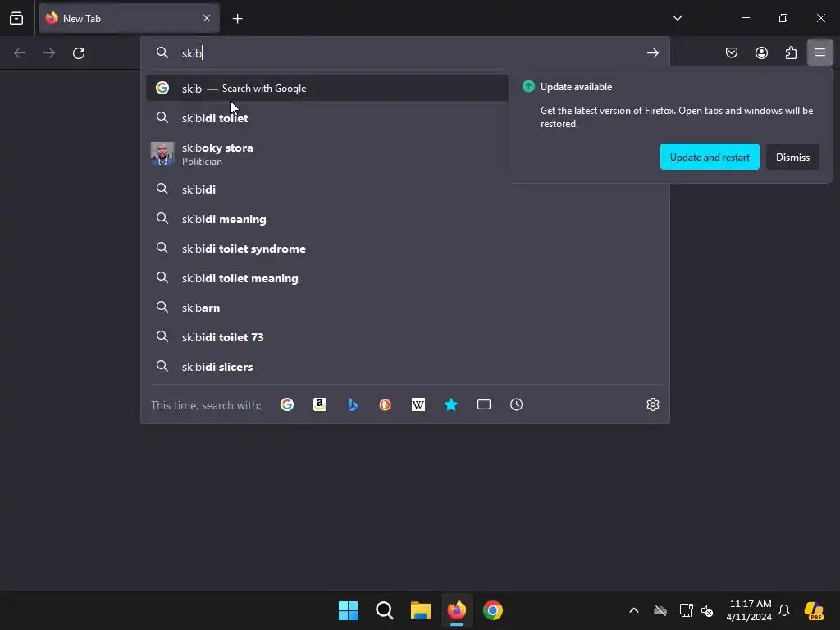Select 'skibidi slicers' suggestion
Image resolution: width=840 pixels, height=630 pixels.
(404, 366)
